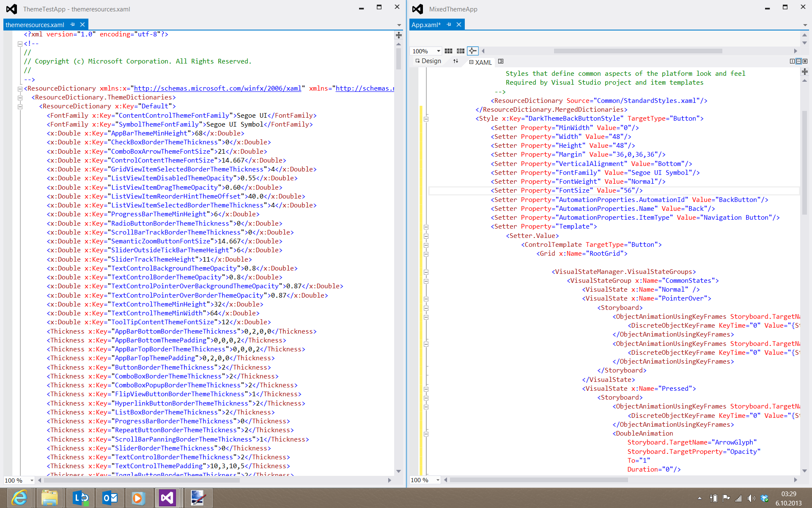The height and width of the screenshot is (508, 812).
Task: Pin the themeresources.xaml tab
Action: coord(73,25)
